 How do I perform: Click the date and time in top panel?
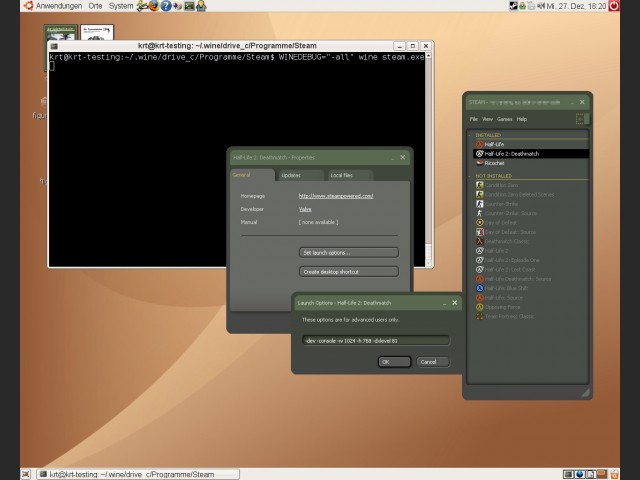click(577, 6)
